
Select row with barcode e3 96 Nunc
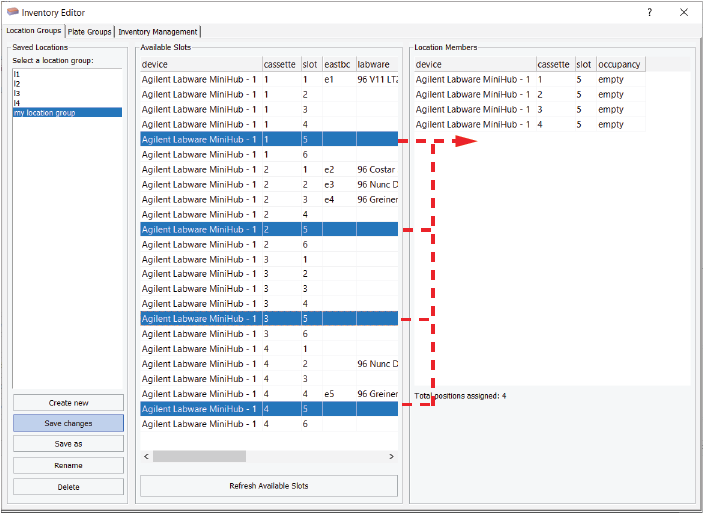tap(269, 184)
